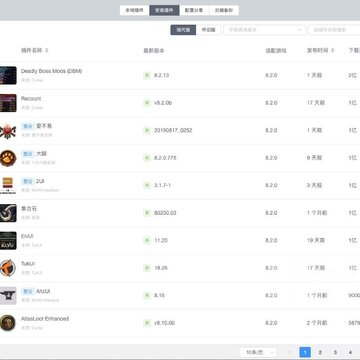Viewport: 360px width, 360px height.
Task: Select the highlighted second top tab
Action: [x=164, y=10]
